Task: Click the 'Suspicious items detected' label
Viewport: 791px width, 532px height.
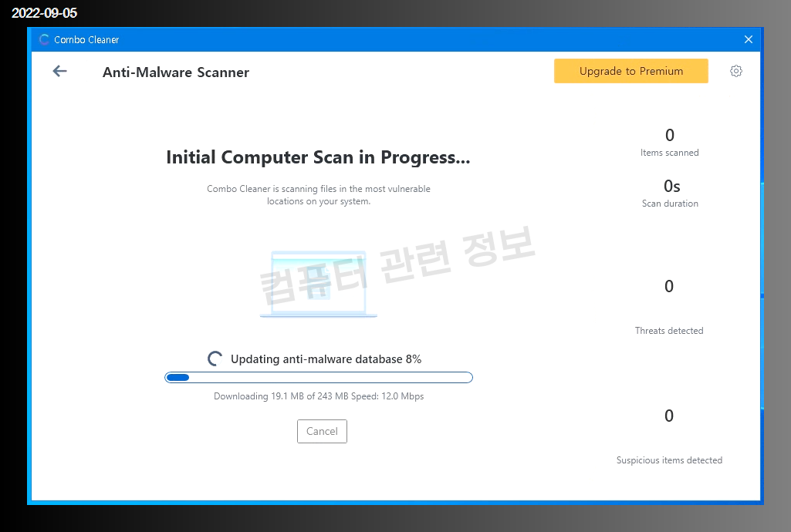Action: pyautogui.click(x=669, y=460)
